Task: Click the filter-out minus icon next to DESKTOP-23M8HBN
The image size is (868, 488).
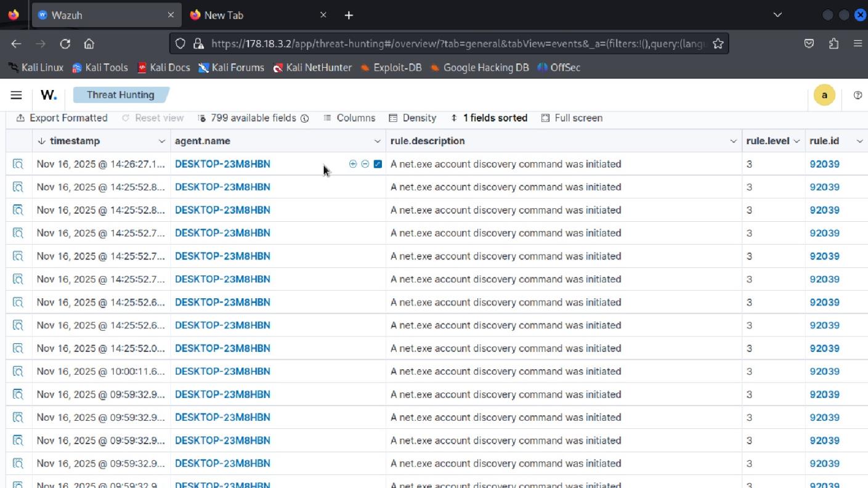Action: coord(364,164)
